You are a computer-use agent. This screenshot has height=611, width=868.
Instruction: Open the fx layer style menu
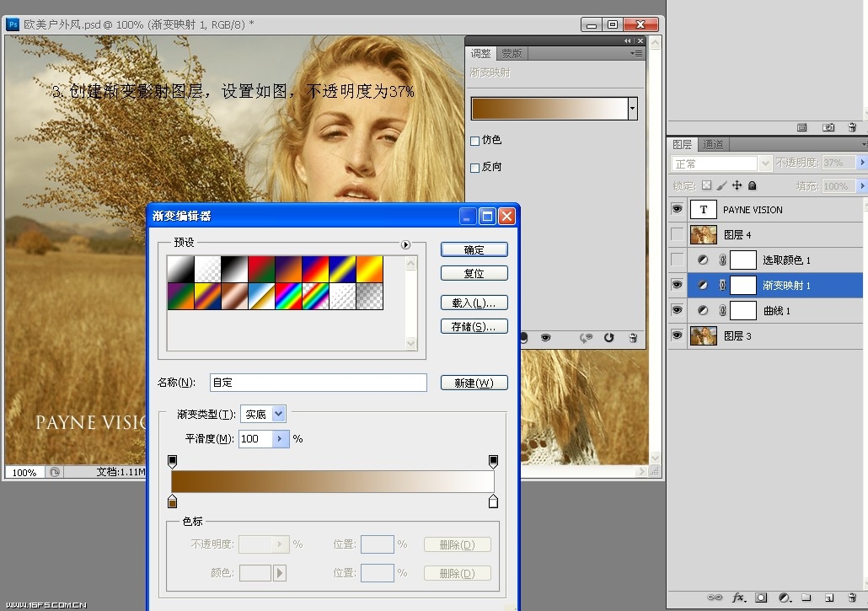coord(738,598)
